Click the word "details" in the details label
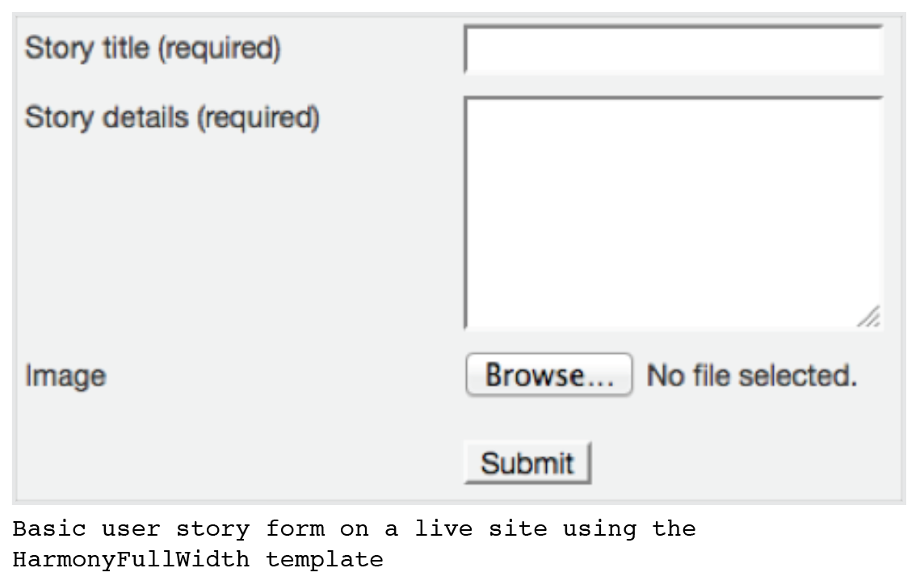Viewport: 924px width, 585px height. (146, 118)
